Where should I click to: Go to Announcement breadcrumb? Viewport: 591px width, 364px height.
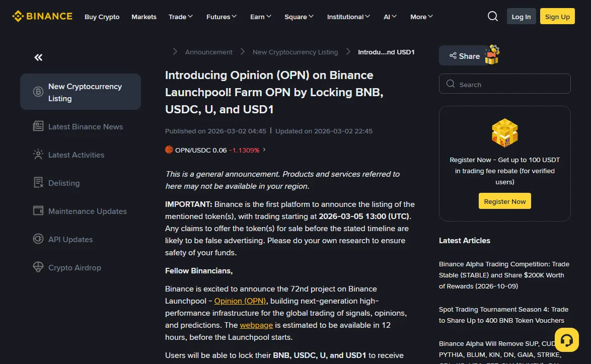coord(209,52)
